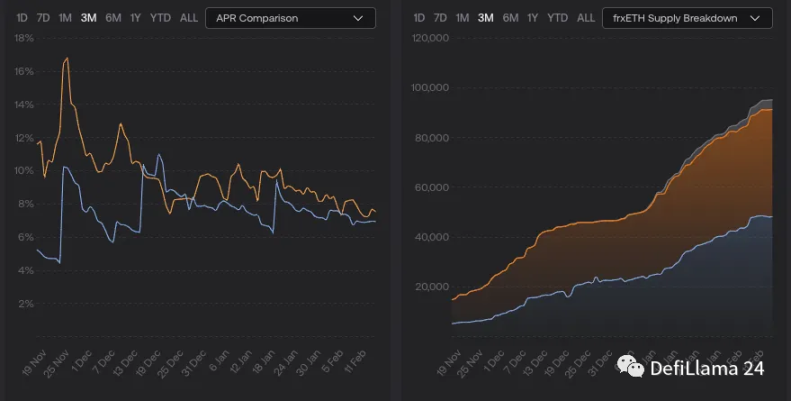Choose 1M range on APR Comparison chart
791x401 pixels.
[65, 18]
